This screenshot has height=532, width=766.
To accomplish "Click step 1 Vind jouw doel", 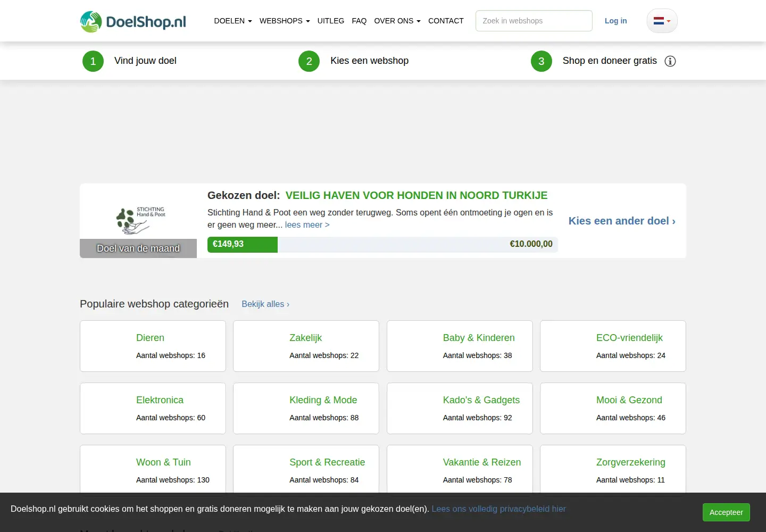I will (x=129, y=61).
